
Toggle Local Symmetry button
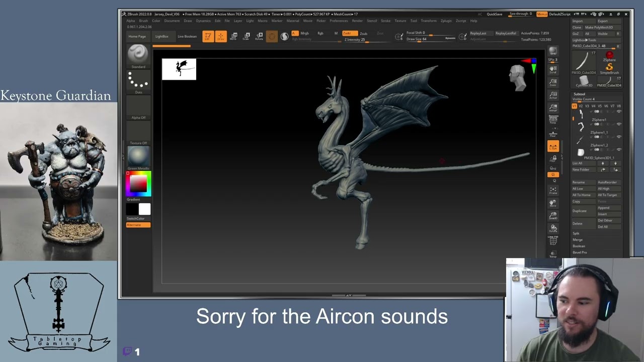(553, 146)
